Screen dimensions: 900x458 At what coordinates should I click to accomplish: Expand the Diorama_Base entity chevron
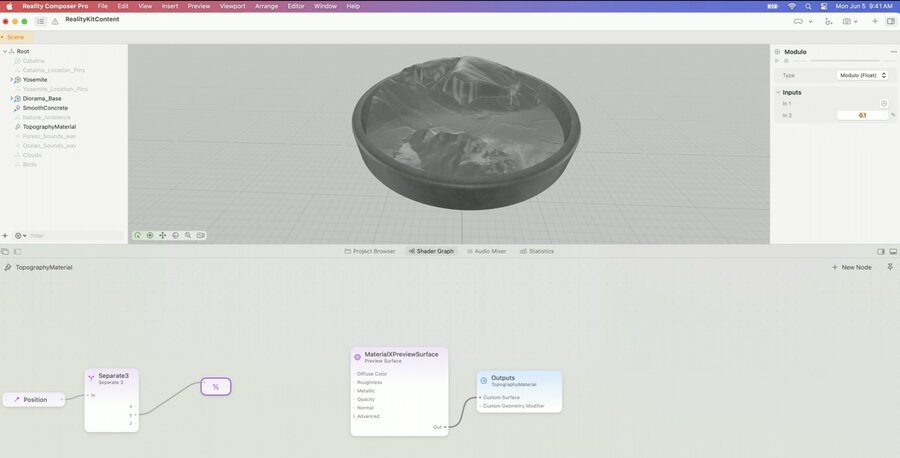[11, 99]
